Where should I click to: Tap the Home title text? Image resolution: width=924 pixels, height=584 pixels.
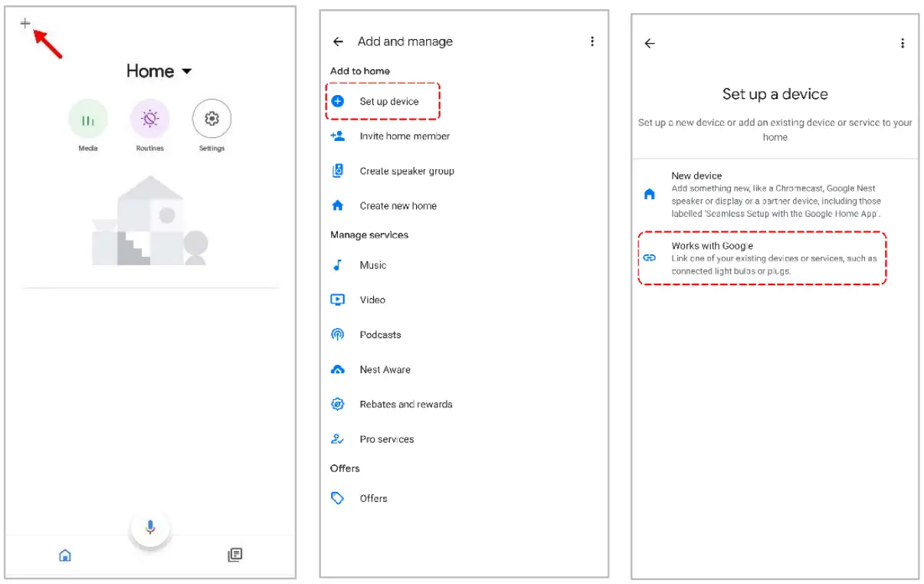150,71
